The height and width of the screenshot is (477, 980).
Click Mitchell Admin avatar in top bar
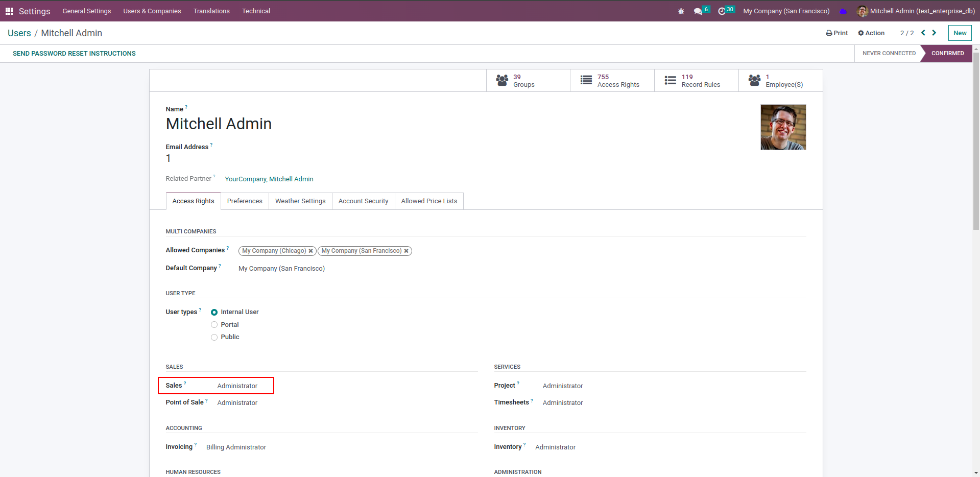coord(863,11)
